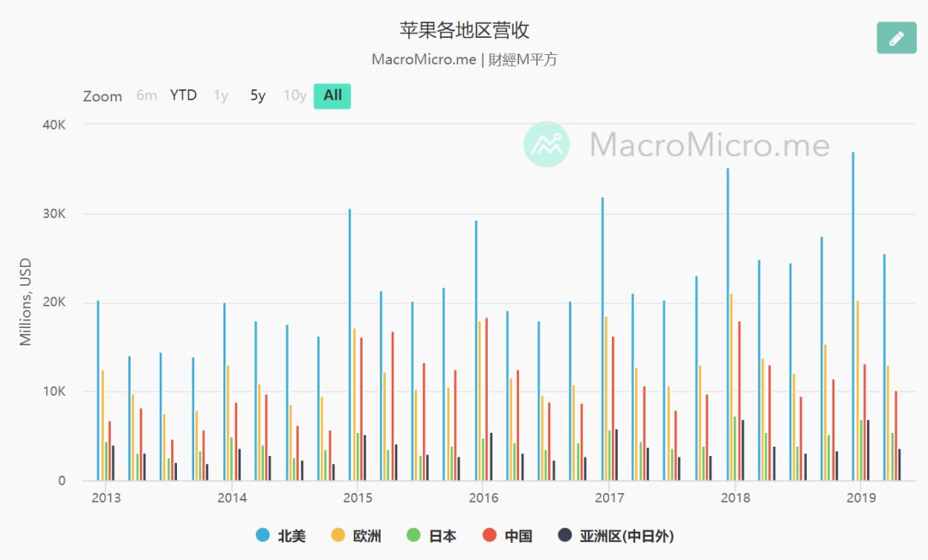The height and width of the screenshot is (560, 928).
Task: Click the 2019 x-axis label
Action: 861,498
